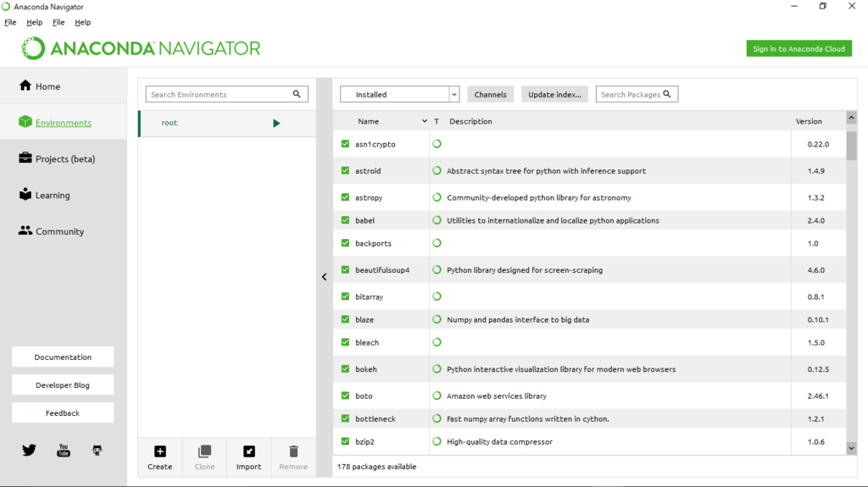
Task: Click the package list scrollbar thumb
Action: click(x=851, y=145)
